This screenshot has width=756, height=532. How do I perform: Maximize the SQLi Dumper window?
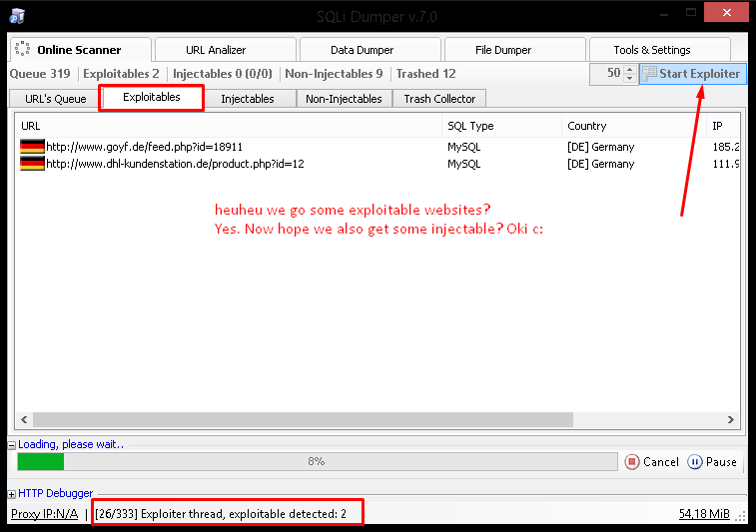point(691,13)
